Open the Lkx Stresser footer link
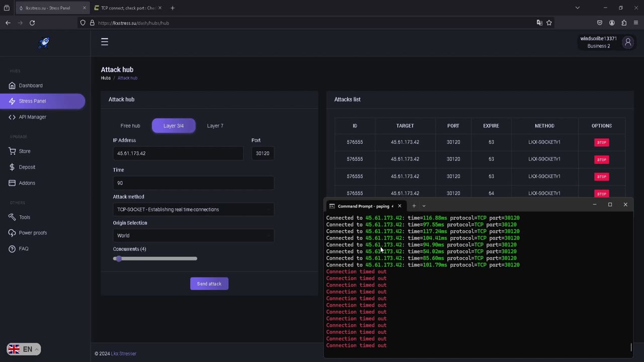Image resolution: width=644 pixels, height=362 pixels. point(124,353)
